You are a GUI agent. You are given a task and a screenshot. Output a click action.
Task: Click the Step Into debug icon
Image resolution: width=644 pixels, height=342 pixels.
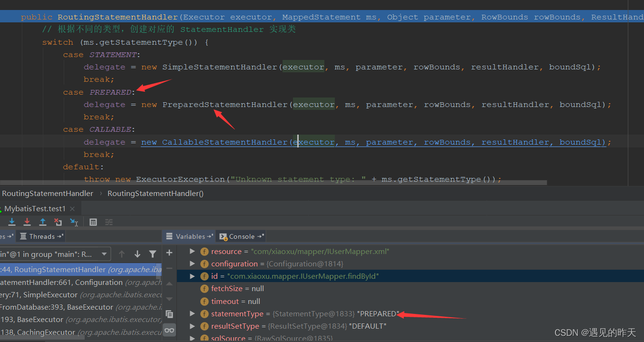(x=12, y=222)
